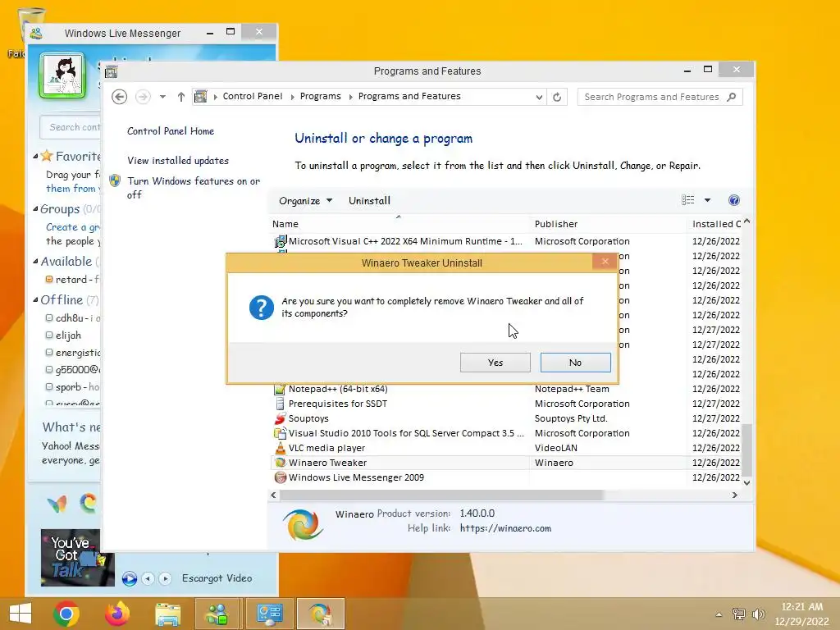Select Programs breadcrumb item

pyautogui.click(x=321, y=97)
